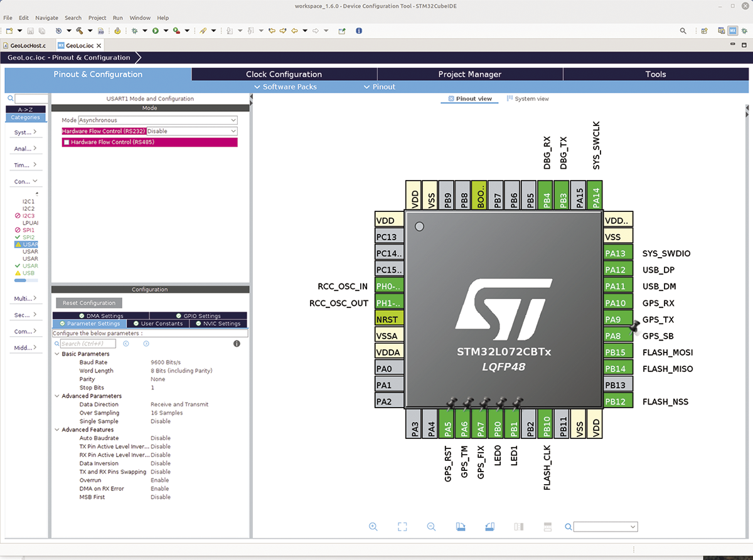Screen dimensions: 753x560
Task: Open the NVIC Settings tab
Action: click(x=217, y=324)
